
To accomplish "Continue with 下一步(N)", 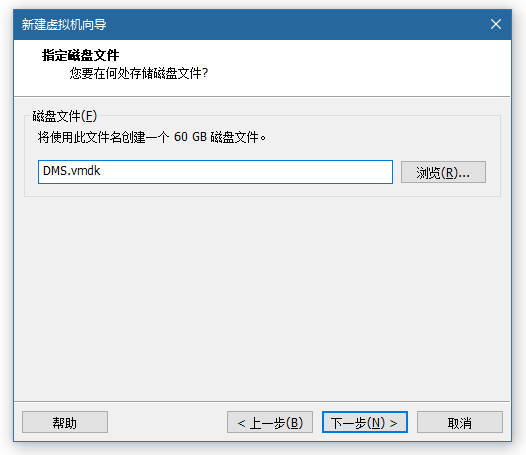I will [x=365, y=422].
